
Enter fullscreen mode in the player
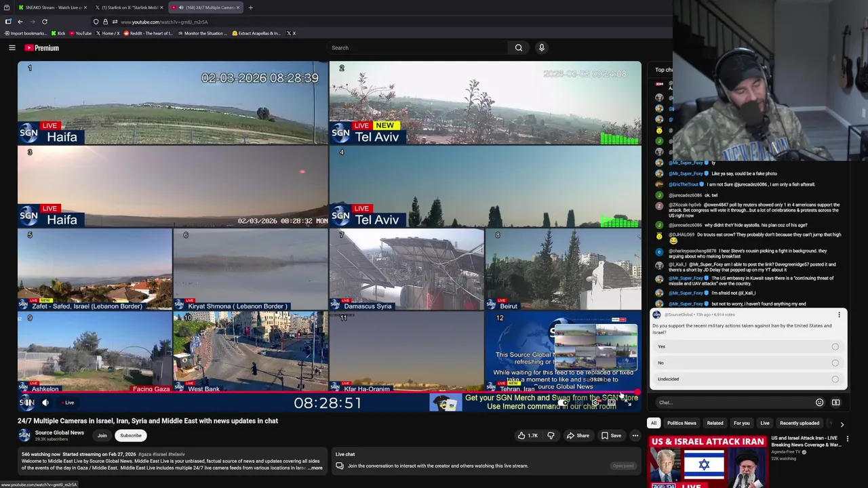[x=628, y=403]
